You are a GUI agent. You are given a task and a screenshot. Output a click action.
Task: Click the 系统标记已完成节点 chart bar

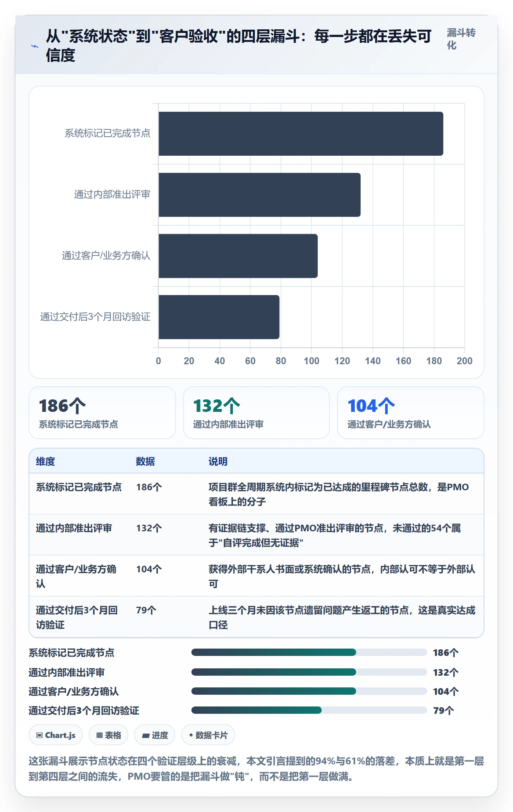pyautogui.click(x=301, y=134)
